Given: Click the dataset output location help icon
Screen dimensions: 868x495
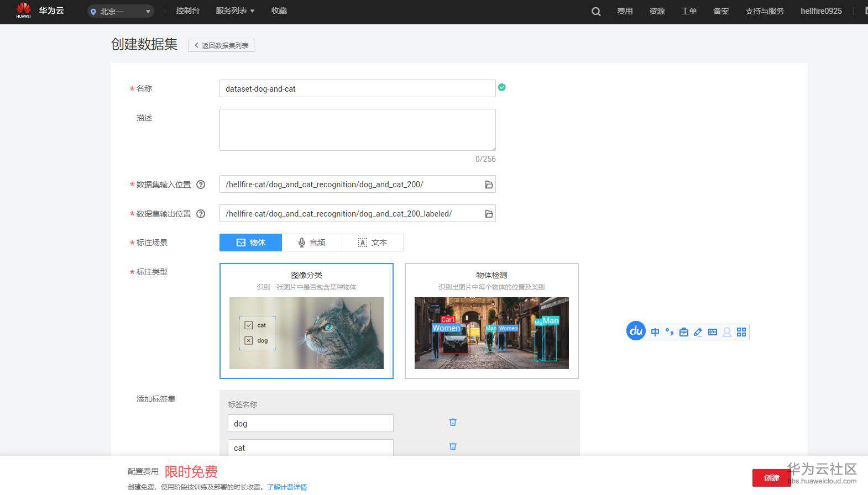Looking at the screenshot, I should coord(201,214).
